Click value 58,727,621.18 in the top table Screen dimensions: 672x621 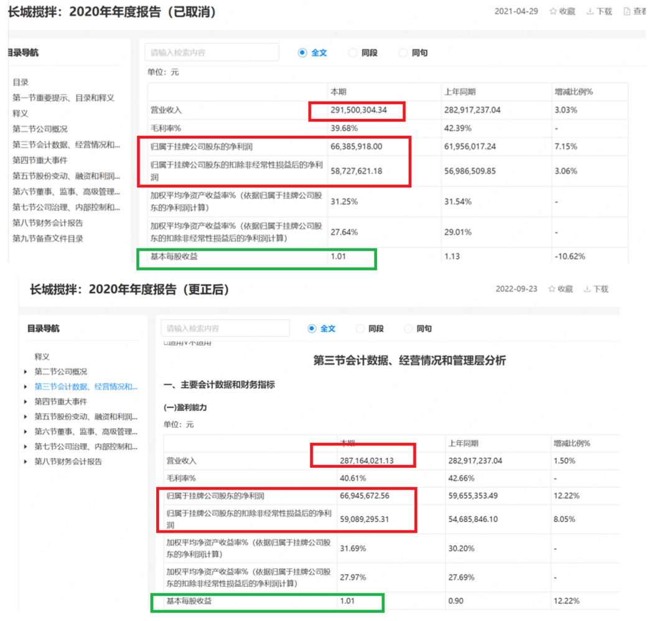356,171
